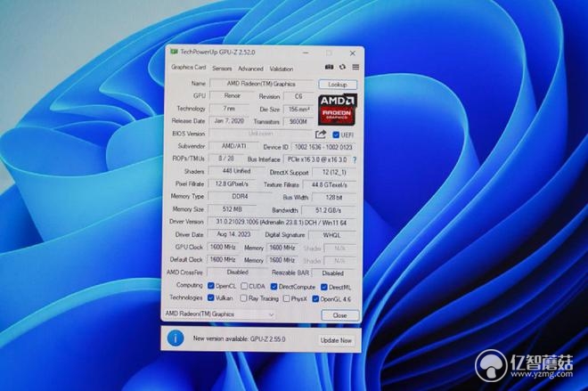Click the Bandwidth value 51.2 GB/s
Screen dimensions: 588x391
[328, 210]
